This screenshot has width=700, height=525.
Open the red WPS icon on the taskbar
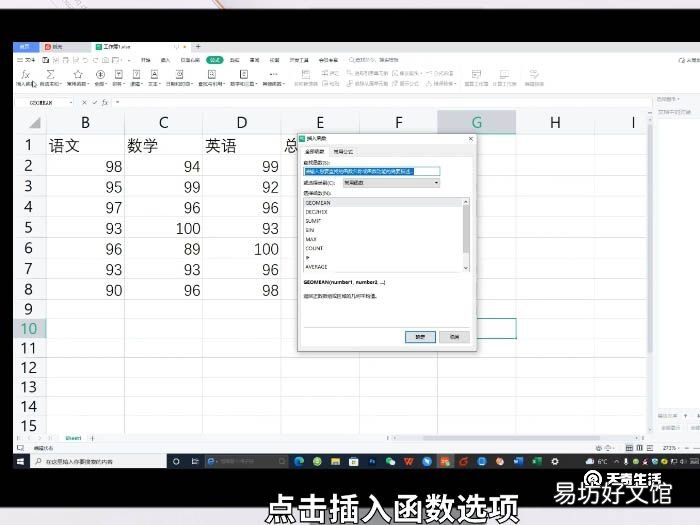408,461
